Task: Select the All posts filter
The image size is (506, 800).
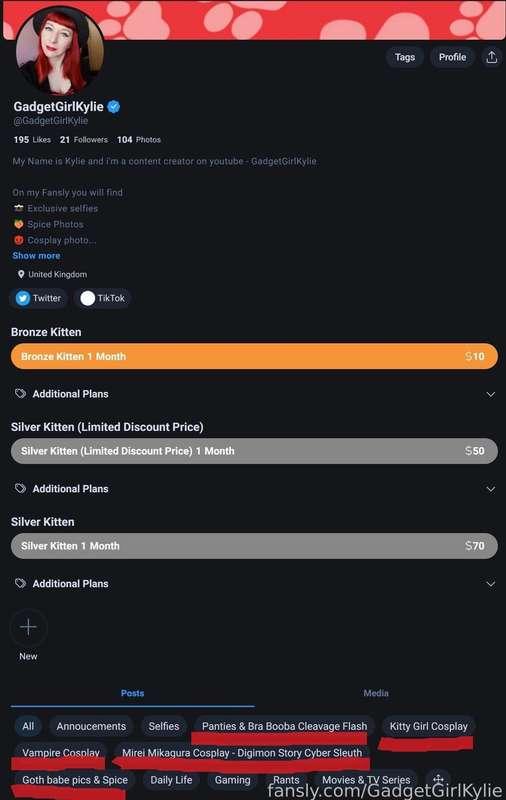Action: tap(28, 726)
